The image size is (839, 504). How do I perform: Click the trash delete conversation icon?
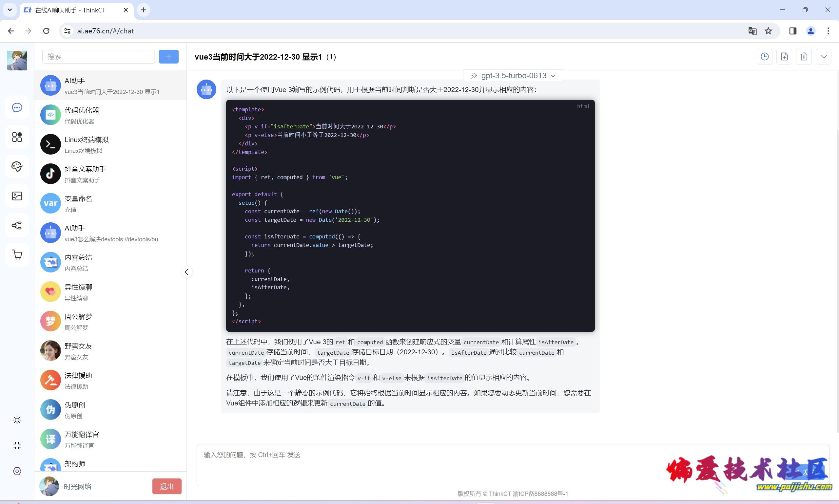click(804, 57)
